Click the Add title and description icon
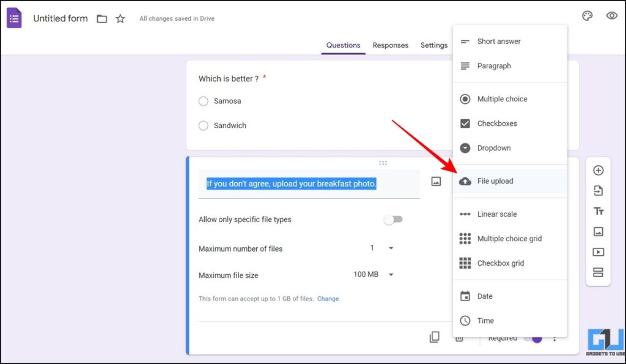 (598, 211)
